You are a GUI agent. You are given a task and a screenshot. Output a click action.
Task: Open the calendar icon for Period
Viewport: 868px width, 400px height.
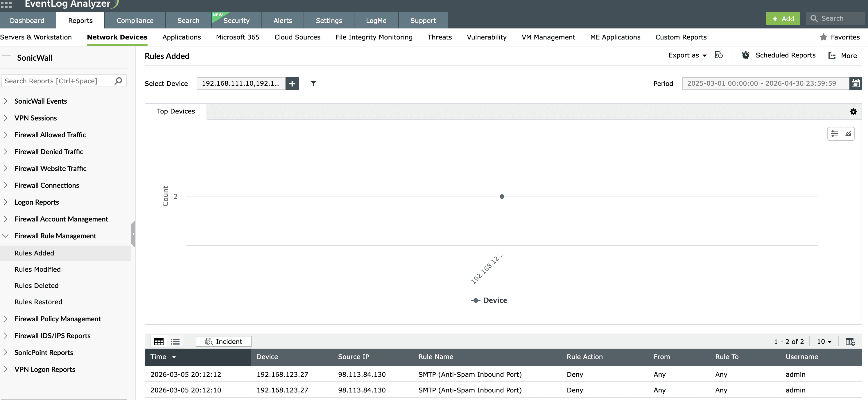pyautogui.click(x=856, y=84)
